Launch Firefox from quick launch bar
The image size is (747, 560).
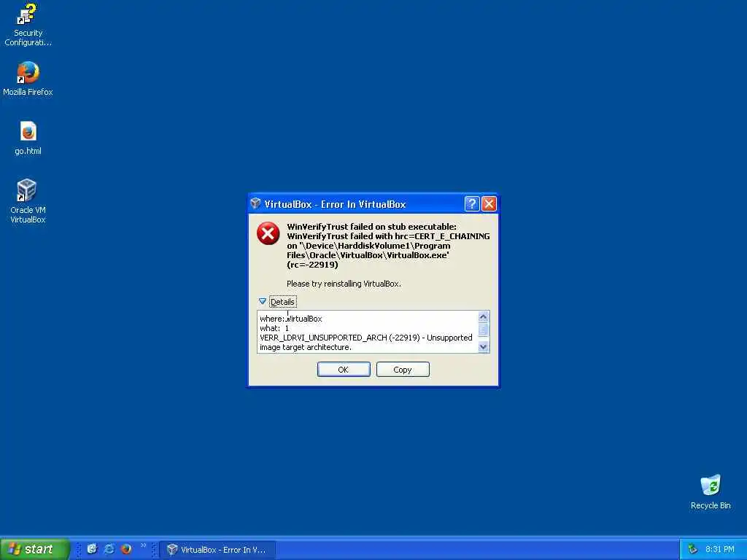126,549
